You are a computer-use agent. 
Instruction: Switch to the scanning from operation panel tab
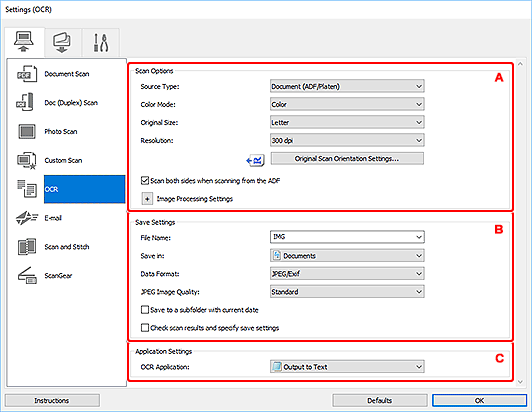coord(62,42)
